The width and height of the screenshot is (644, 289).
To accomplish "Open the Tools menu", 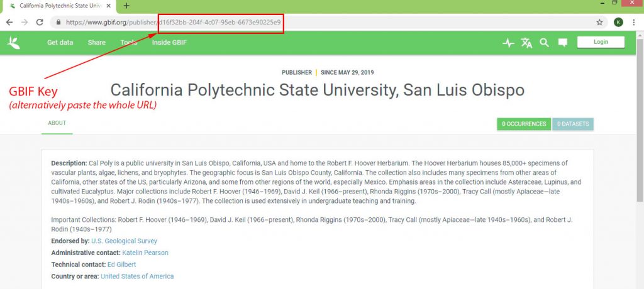I will (x=128, y=42).
